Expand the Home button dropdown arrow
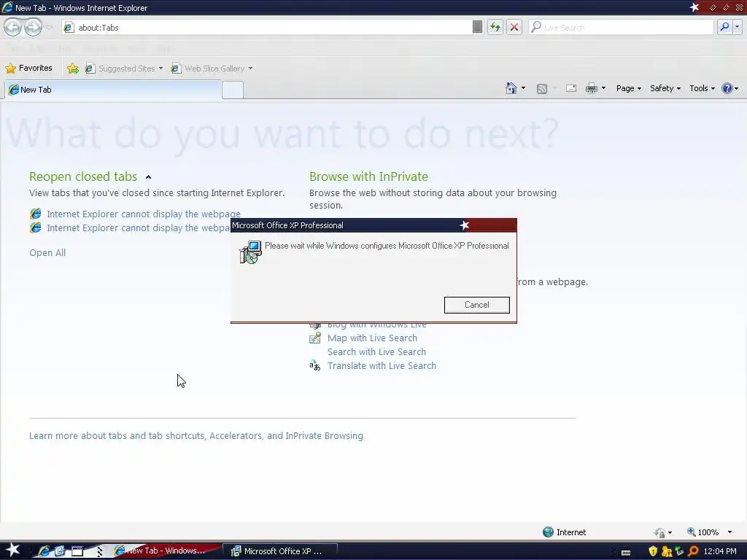The image size is (747, 560). click(523, 88)
